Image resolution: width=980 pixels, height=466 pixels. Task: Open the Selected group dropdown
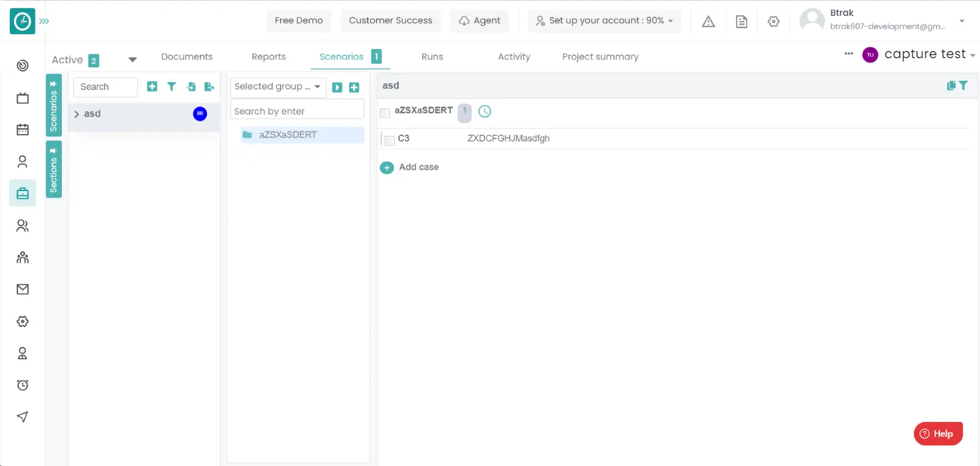click(277, 87)
